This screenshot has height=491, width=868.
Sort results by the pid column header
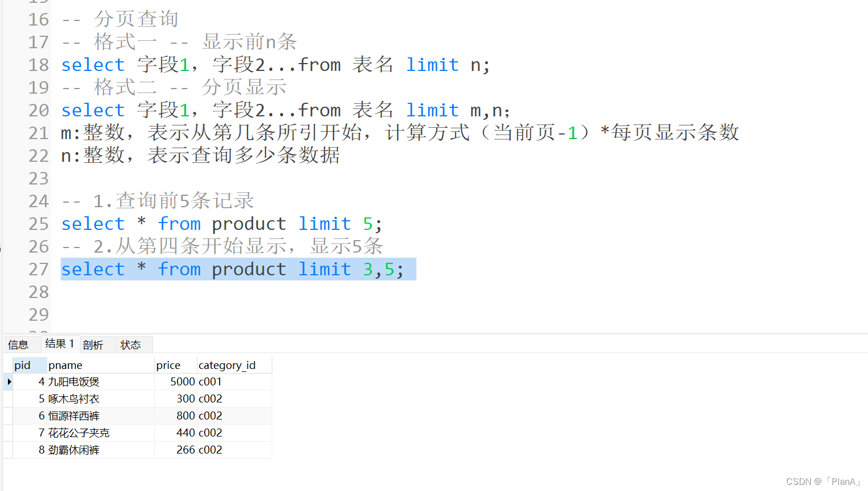(x=23, y=364)
